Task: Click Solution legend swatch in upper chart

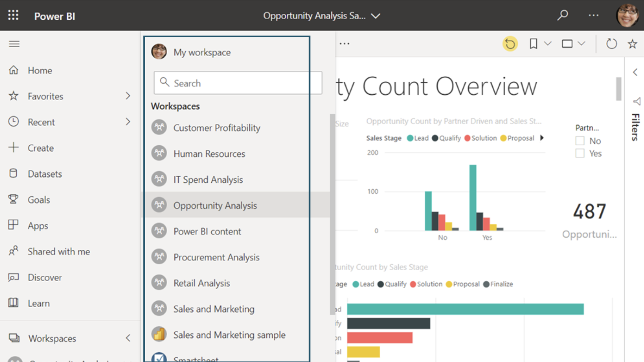Action: pyautogui.click(x=467, y=138)
